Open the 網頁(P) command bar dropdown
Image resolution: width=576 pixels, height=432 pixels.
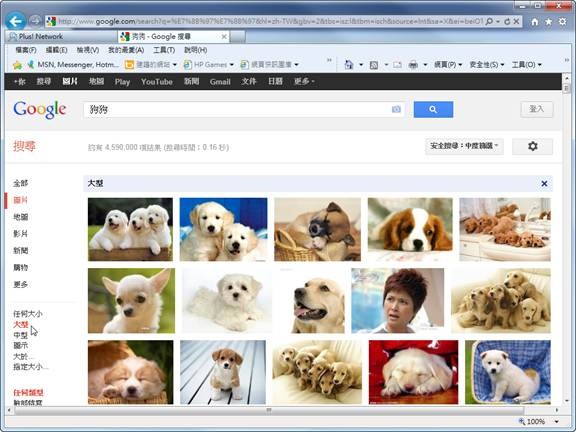click(448, 65)
